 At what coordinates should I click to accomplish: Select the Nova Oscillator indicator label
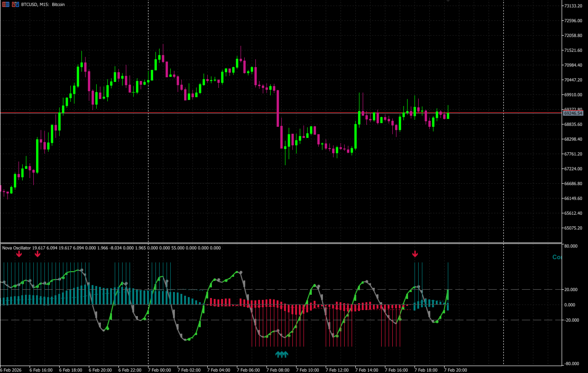[16, 248]
